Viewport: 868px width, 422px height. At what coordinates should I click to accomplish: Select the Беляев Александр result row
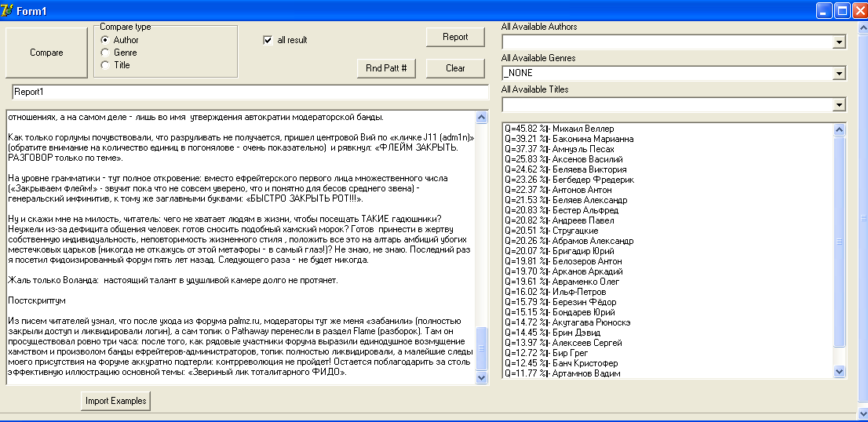point(668,200)
